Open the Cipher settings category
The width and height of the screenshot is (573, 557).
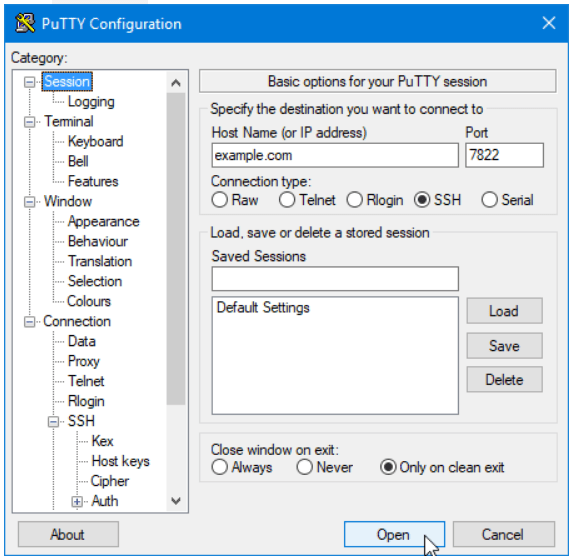pos(110,481)
